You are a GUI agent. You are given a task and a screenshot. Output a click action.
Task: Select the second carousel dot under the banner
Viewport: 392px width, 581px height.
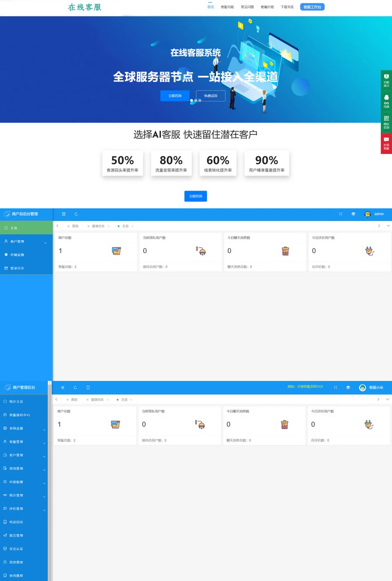[196, 100]
